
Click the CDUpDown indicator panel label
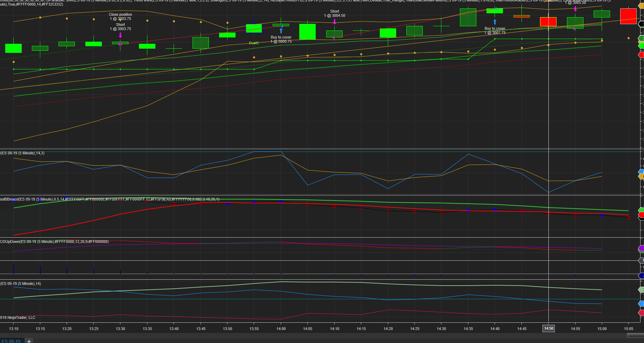pyautogui.click(x=54, y=241)
